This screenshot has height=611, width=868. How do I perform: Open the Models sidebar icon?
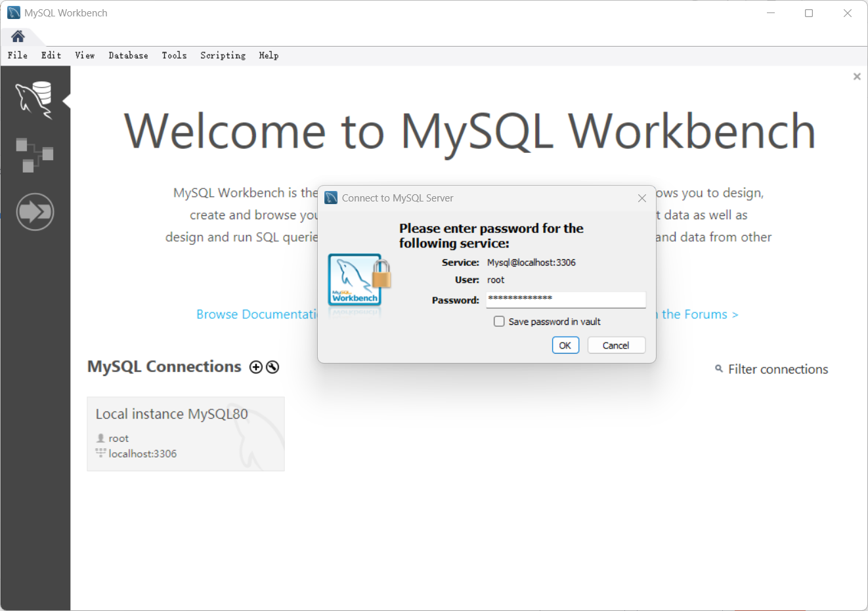(34, 155)
